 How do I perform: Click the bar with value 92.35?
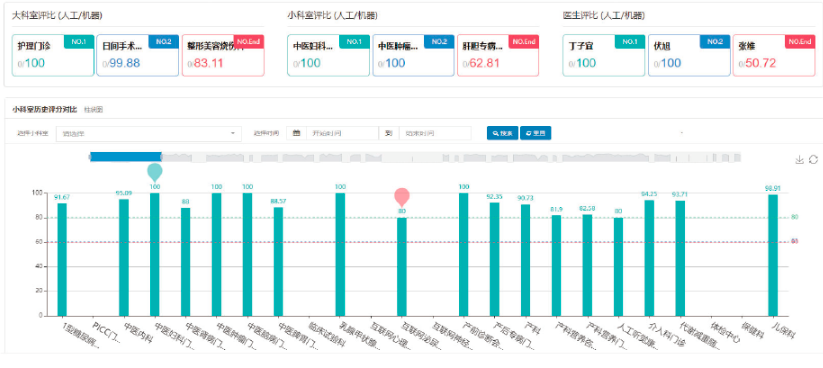[x=494, y=259]
